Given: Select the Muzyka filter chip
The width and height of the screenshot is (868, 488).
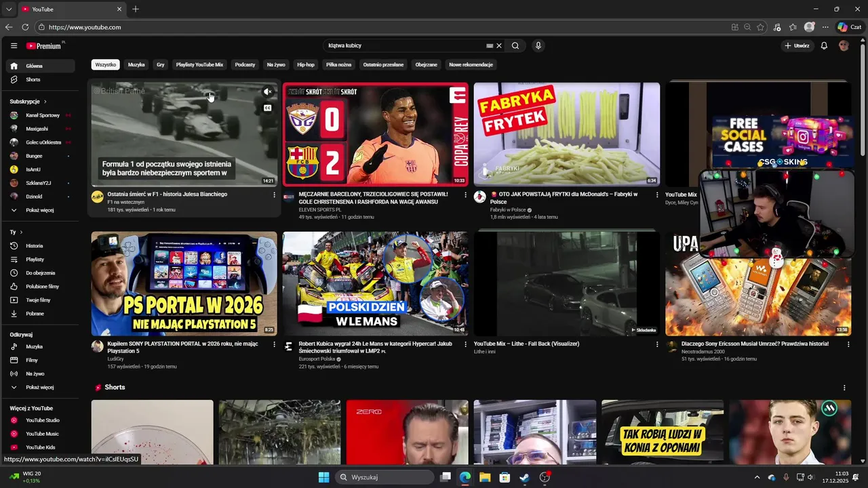Looking at the screenshot, I should tap(136, 64).
